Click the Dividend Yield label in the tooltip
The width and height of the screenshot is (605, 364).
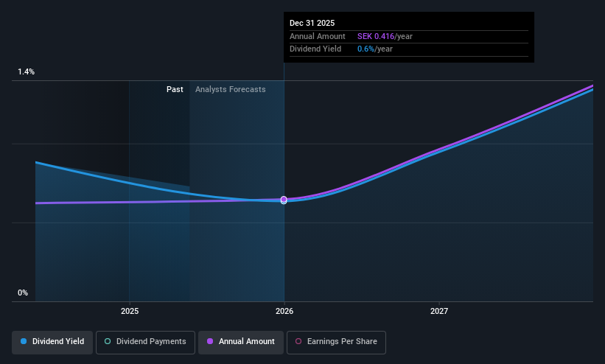(x=315, y=49)
